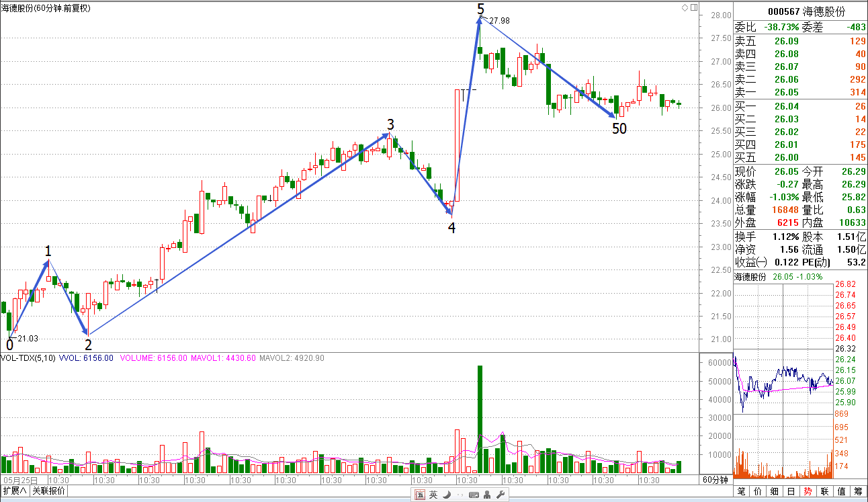Image resolution: width=868 pixels, height=502 pixels.
Task: Switch to the 筹 tab
Action: coord(859,491)
